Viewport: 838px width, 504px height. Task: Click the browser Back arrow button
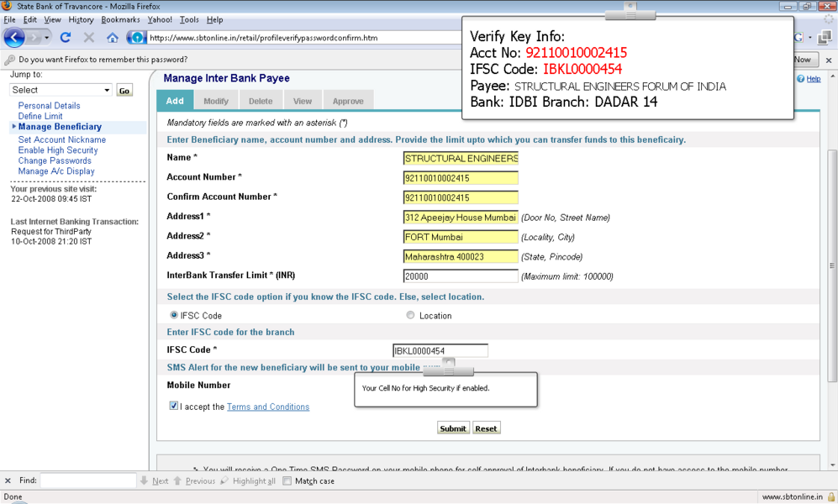click(14, 38)
